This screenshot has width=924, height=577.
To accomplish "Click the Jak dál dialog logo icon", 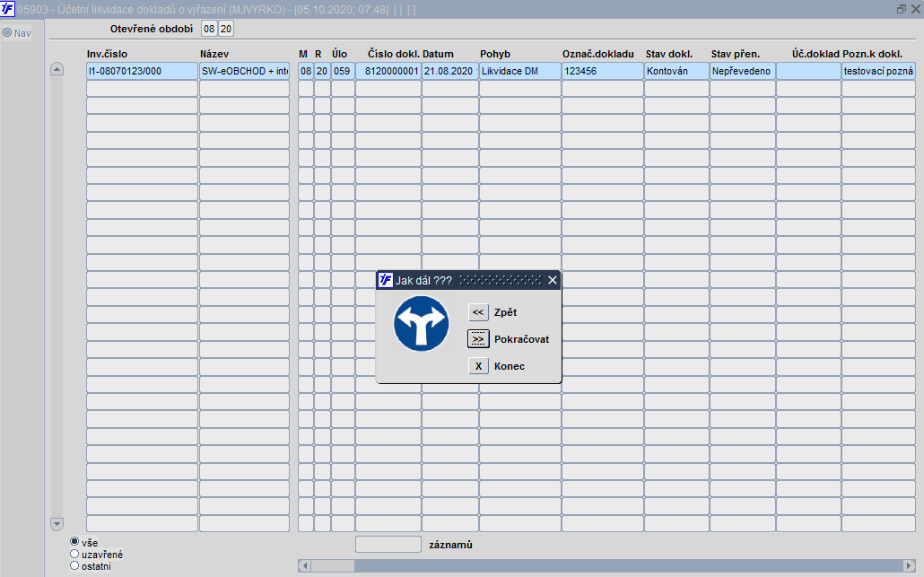I will click(386, 280).
